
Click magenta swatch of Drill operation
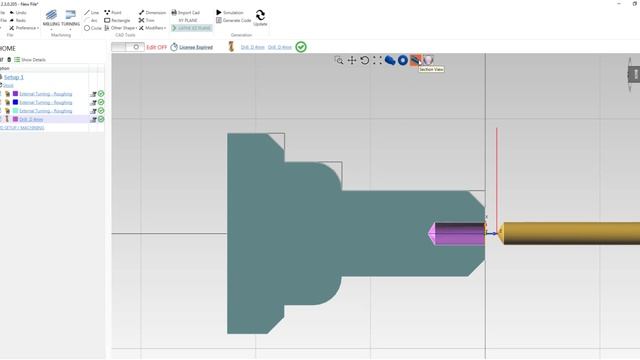[16, 119]
